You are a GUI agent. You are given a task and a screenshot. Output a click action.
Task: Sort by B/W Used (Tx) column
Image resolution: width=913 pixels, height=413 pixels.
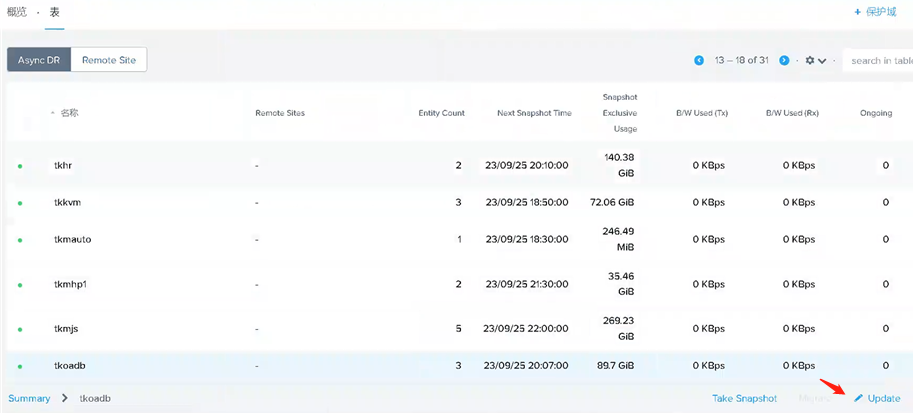(702, 113)
